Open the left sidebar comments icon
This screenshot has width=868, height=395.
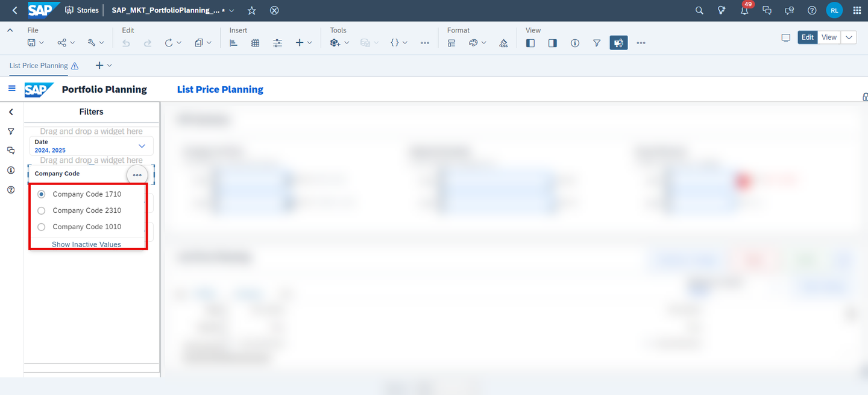(11, 151)
